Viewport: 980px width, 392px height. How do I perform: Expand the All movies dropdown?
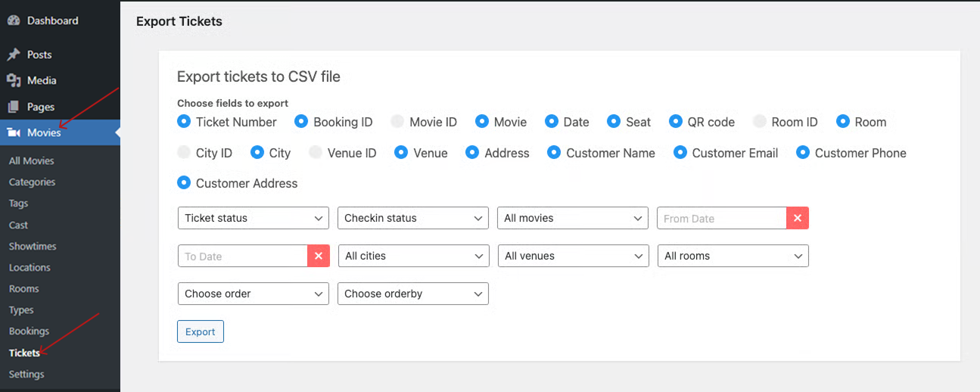572,218
